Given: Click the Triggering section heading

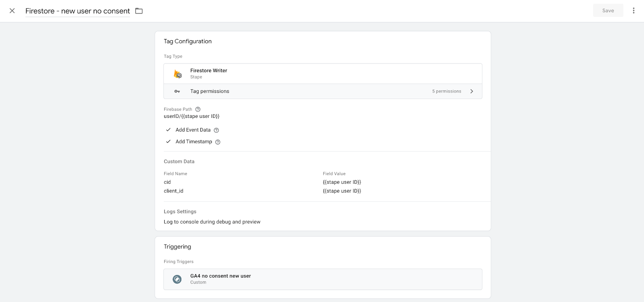Looking at the screenshot, I should [x=178, y=247].
